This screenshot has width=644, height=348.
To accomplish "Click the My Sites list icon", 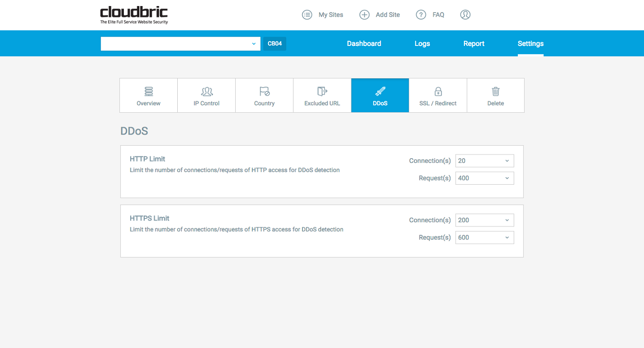I will (307, 15).
